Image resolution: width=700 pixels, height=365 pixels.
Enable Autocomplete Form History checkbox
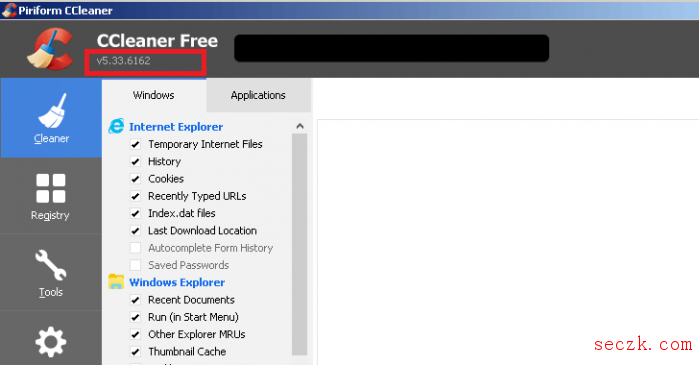(135, 248)
